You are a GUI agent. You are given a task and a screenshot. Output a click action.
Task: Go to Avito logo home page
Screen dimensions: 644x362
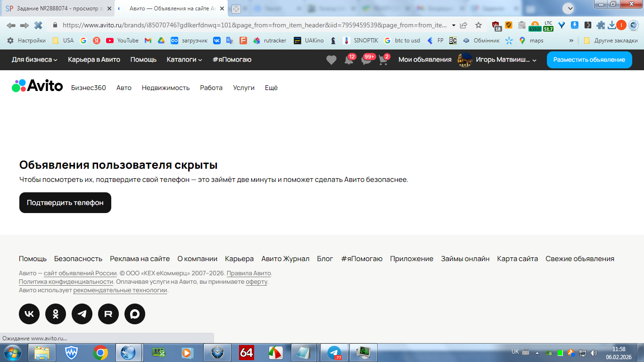37,86
